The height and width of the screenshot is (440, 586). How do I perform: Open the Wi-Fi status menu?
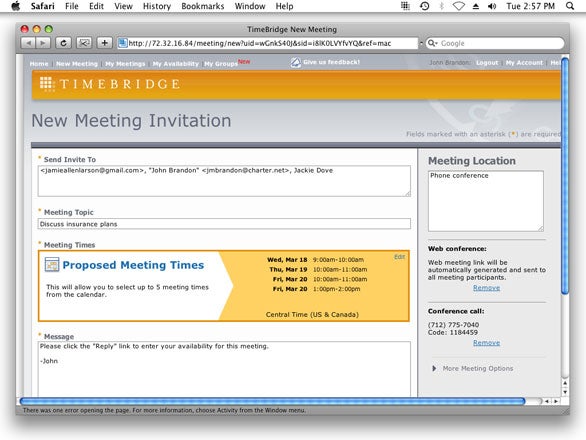pyautogui.click(x=459, y=6)
